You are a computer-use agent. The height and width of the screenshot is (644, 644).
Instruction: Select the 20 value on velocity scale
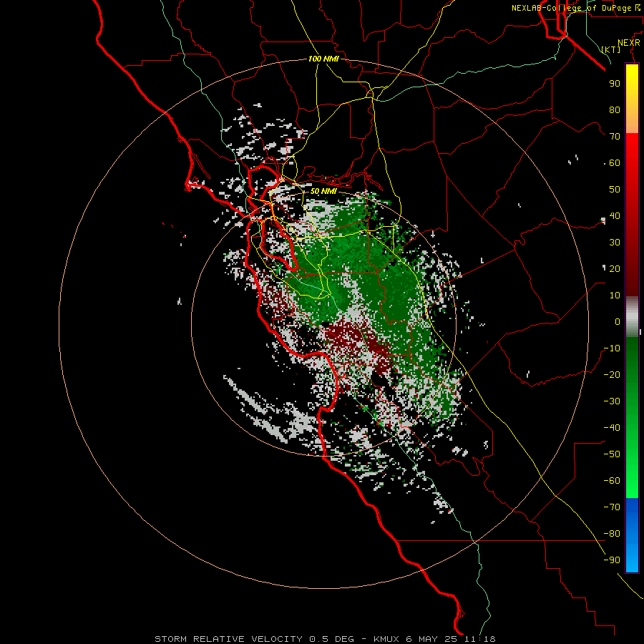[615, 268]
